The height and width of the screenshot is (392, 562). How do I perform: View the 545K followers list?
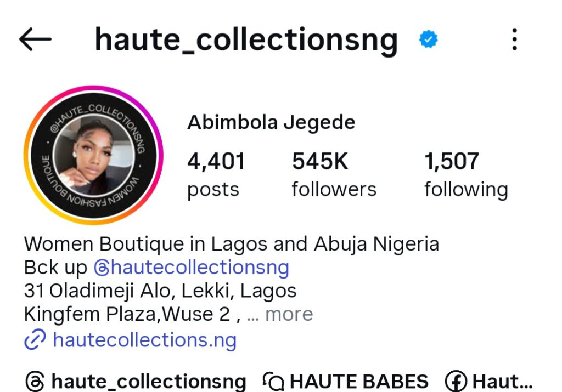coord(334,174)
